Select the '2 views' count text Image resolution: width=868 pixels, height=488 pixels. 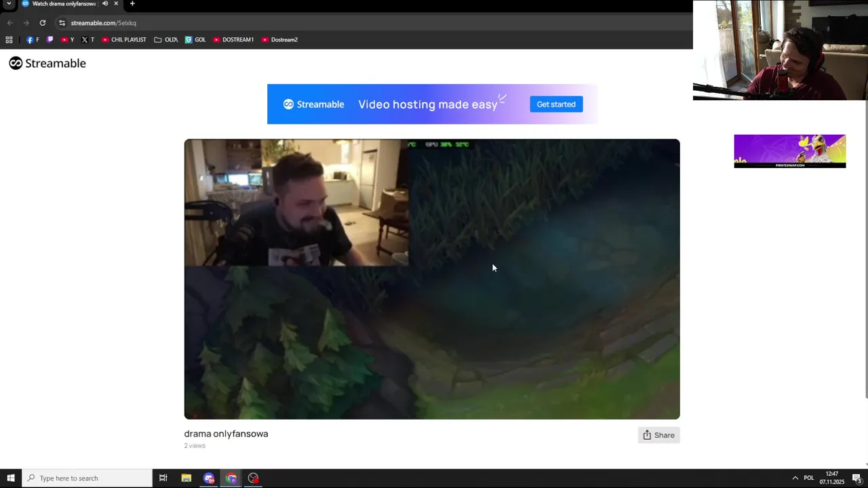point(195,446)
